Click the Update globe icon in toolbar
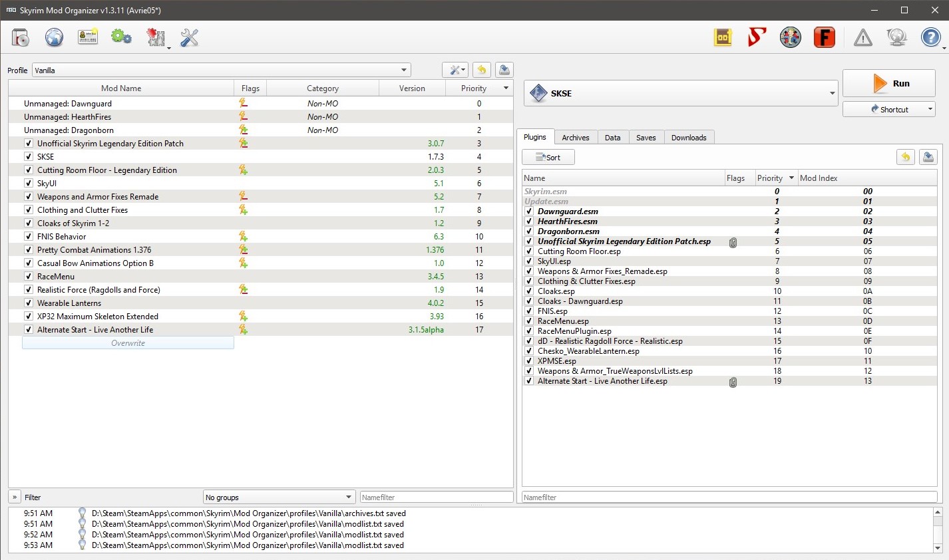Viewport: 949px width, 560px height. click(897, 38)
